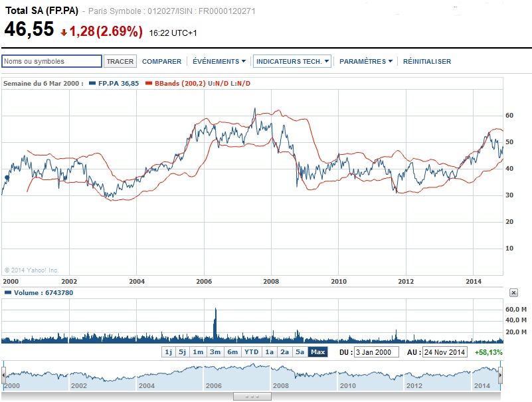This screenshot has height=402, width=532.
Task: Click the 2008 label on main chart axis
Action: (271, 282)
